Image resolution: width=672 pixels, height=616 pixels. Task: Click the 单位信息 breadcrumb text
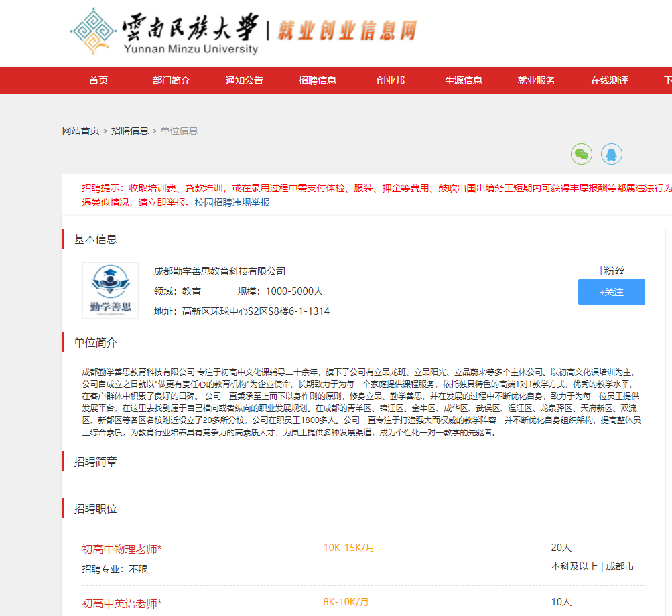(x=179, y=131)
